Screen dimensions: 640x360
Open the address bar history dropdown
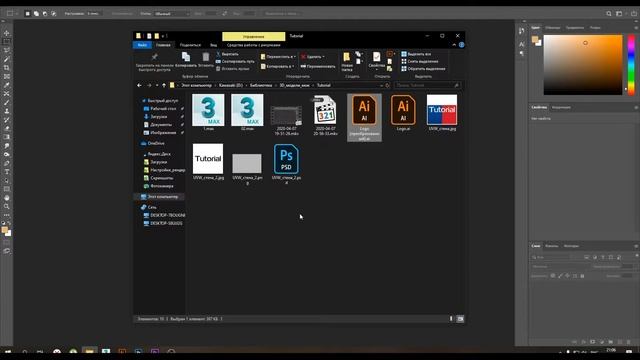click(x=381, y=85)
